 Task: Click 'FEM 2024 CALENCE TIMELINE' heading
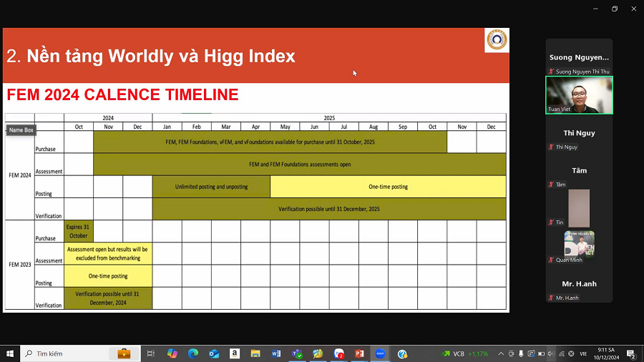[x=122, y=95]
